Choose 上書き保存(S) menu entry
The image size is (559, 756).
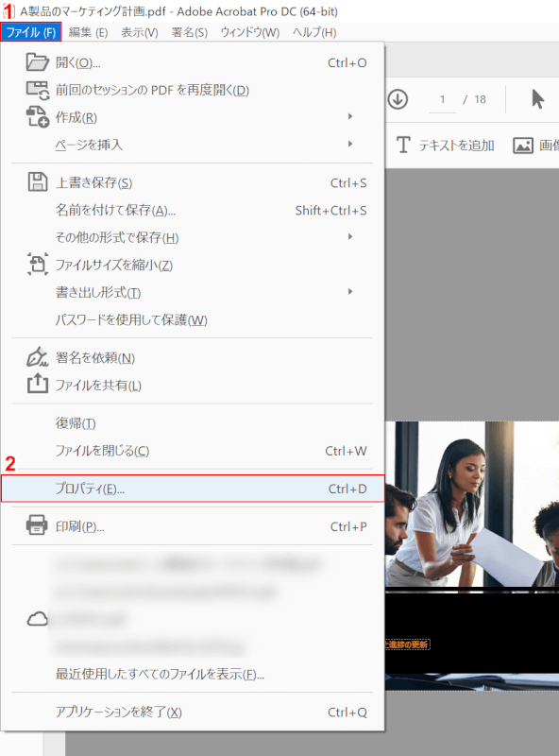[193, 182]
